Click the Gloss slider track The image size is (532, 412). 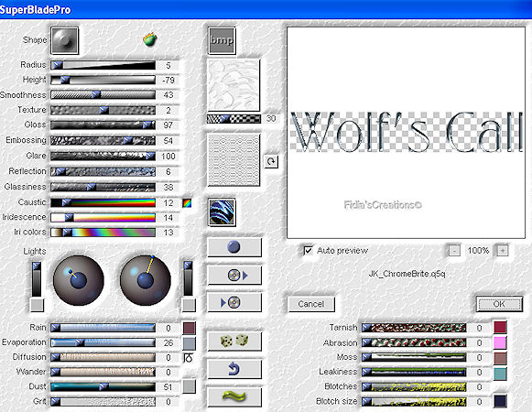(x=103, y=125)
